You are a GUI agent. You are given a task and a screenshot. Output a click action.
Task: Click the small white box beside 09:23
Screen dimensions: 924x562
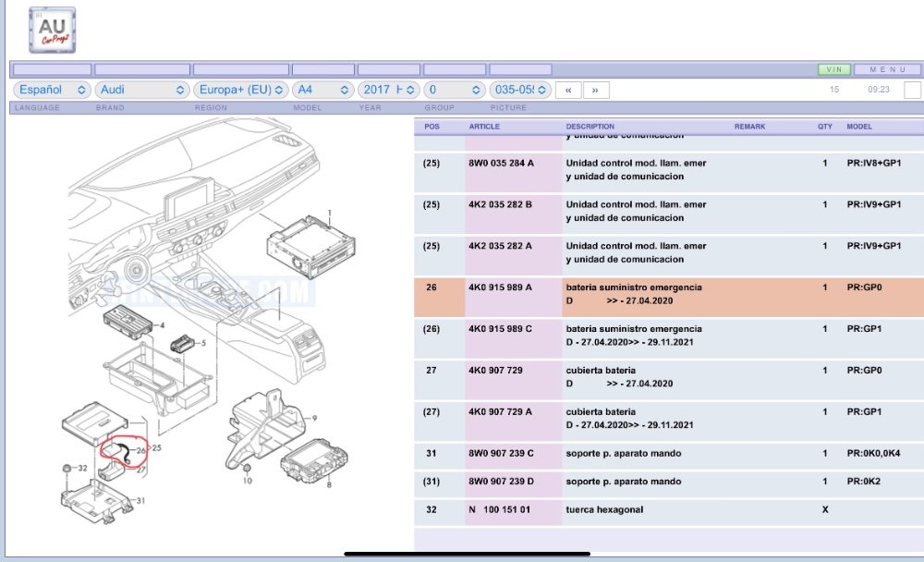[x=912, y=91]
